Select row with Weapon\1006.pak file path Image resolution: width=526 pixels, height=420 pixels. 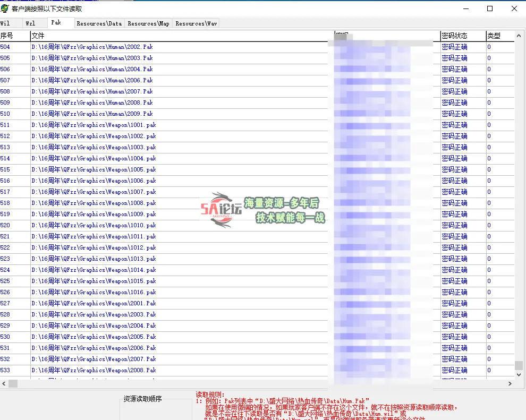(257, 181)
